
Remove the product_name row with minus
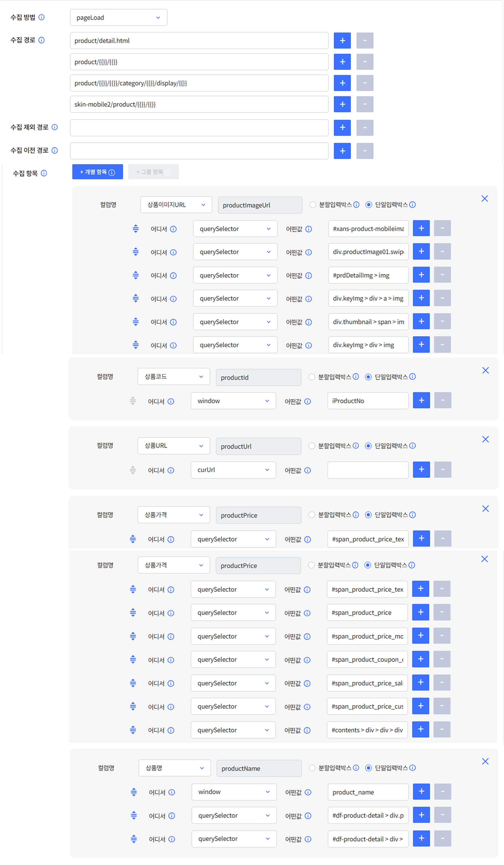pyautogui.click(x=443, y=792)
